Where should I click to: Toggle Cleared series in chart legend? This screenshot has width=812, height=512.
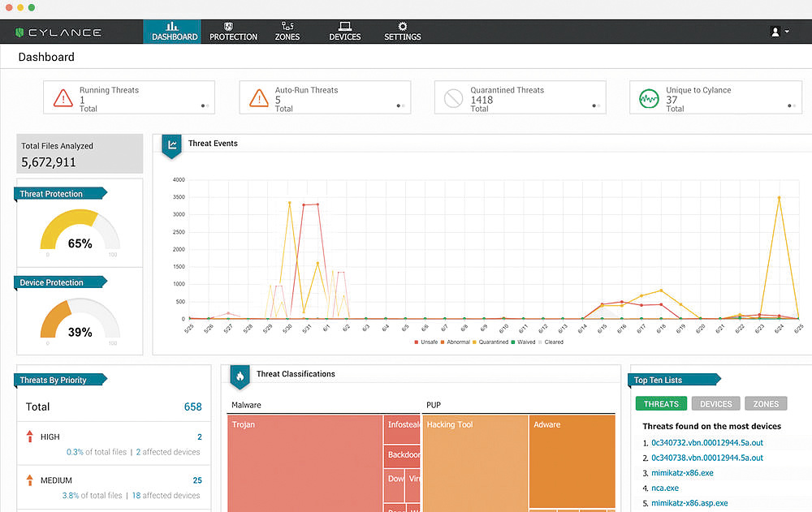point(552,342)
